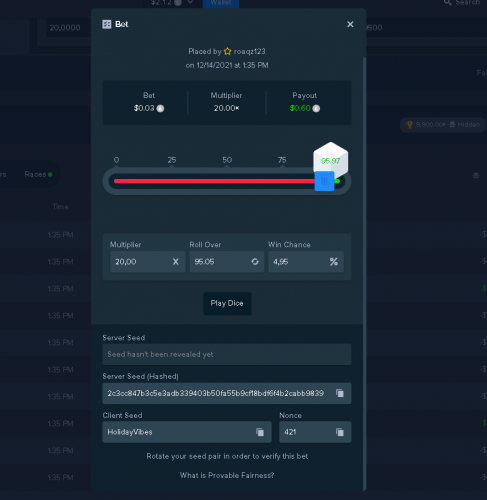Click the Play Dice button
Image resolution: width=487 pixels, height=500 pixels.
[x=227, y=303]
